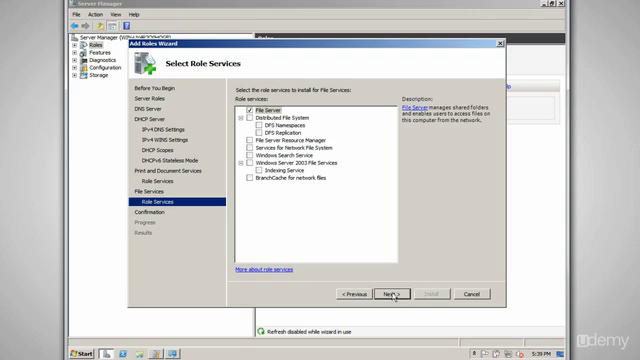
Task: Go to Print and Document Services step
Action: [168, 171]
